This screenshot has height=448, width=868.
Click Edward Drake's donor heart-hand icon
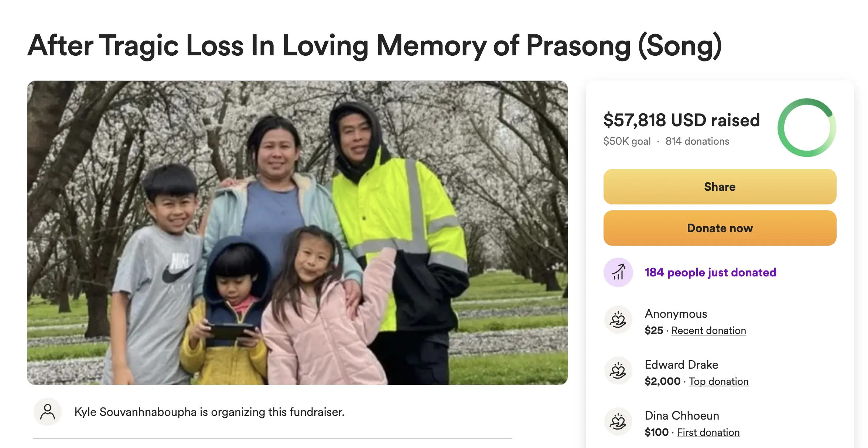pos(618,371)
